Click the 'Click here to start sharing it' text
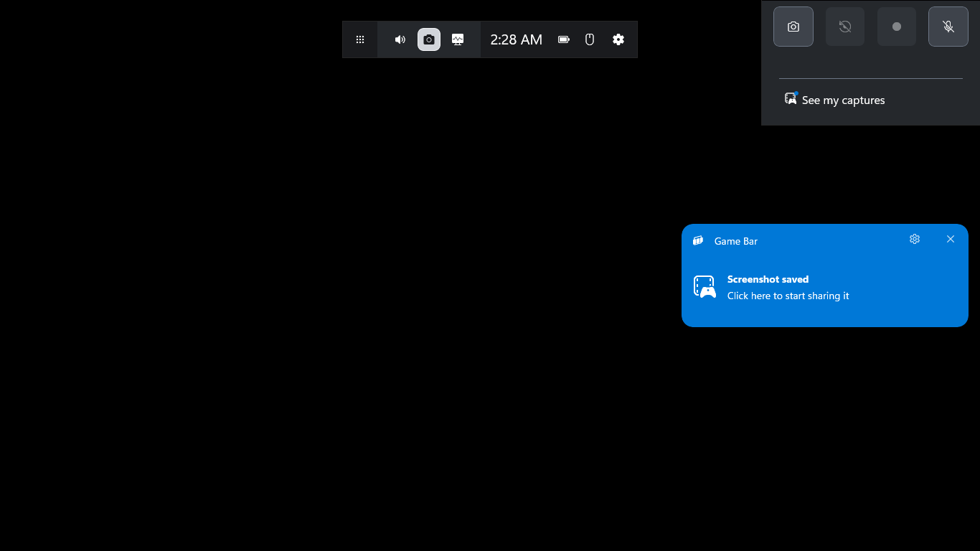The height and width of the screenshot is (551, 980). click(x=788, y=296)
